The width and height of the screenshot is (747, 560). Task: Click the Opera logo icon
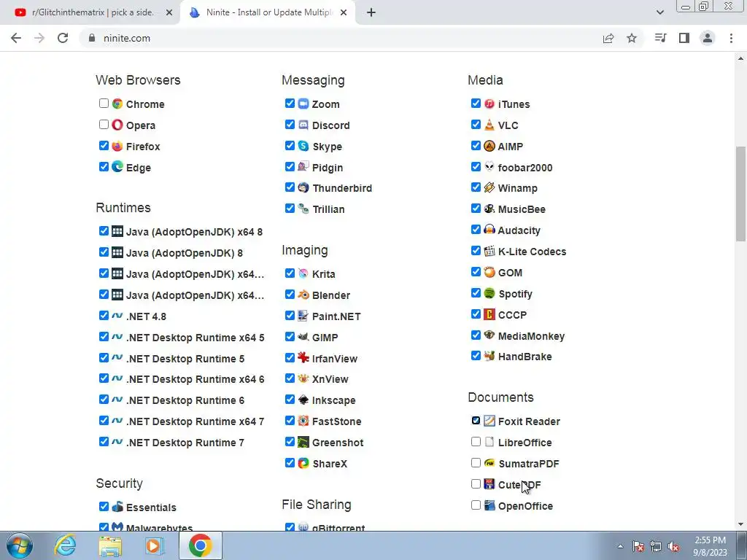click(117, 125)
